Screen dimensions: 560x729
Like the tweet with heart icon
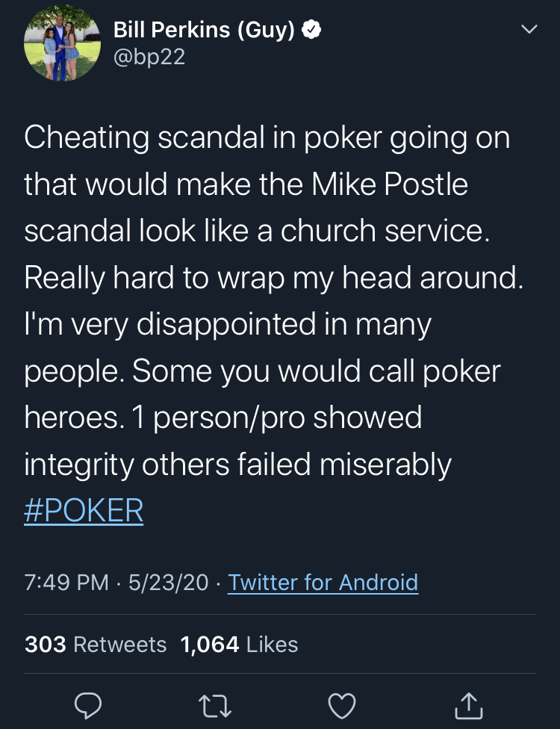342,704
